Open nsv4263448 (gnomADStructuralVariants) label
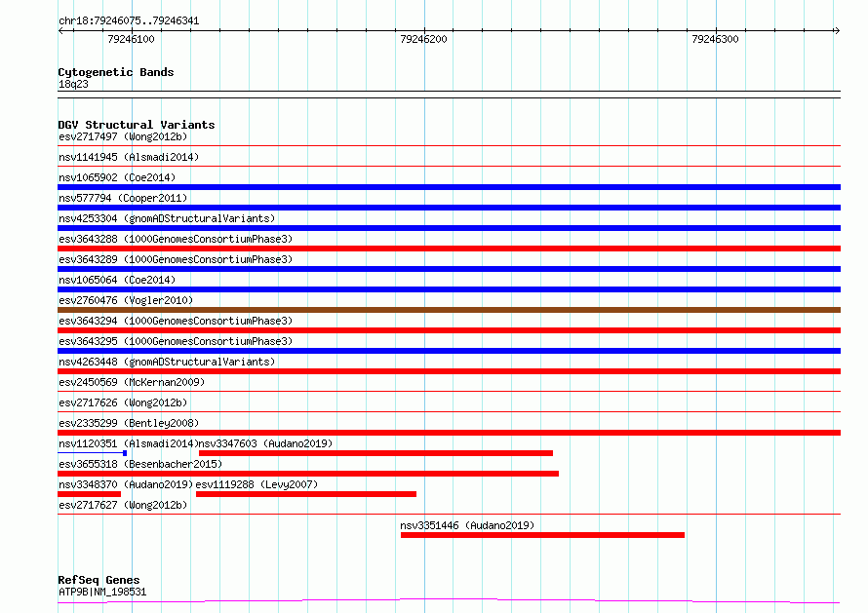Image resolution: width=868 pixels, height=613 pixels. click(x=167, y=362)
